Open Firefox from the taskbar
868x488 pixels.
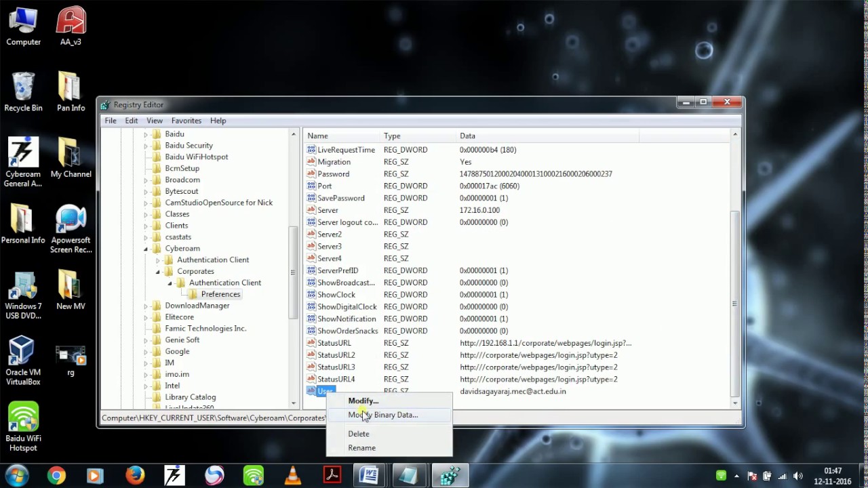135,476
